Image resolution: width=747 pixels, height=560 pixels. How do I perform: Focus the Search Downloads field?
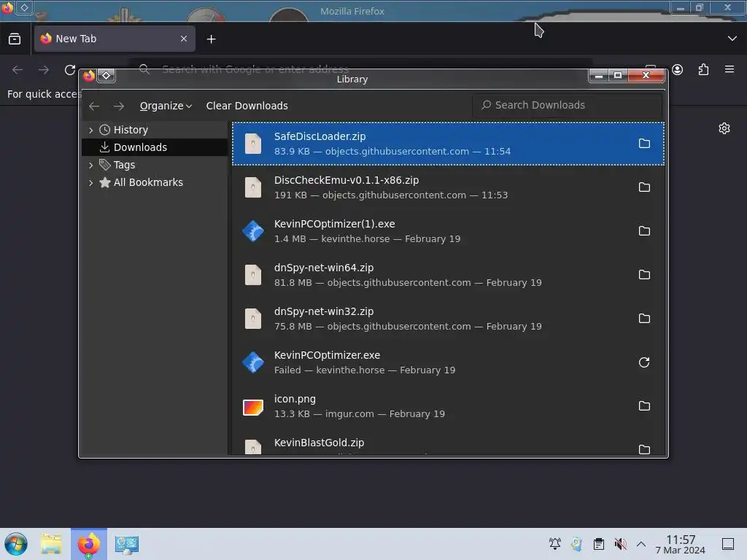[567, 105]
